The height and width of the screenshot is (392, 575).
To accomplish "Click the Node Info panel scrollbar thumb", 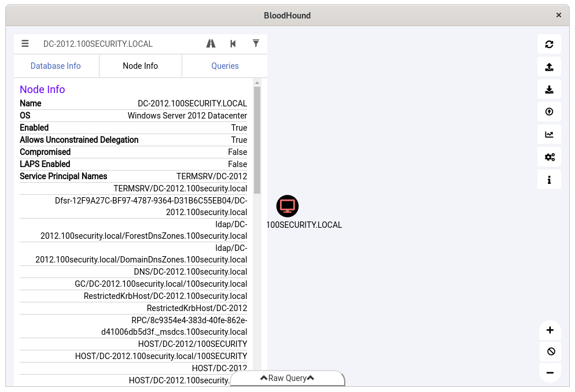I will pyautogui.click(x=257, y=140).
